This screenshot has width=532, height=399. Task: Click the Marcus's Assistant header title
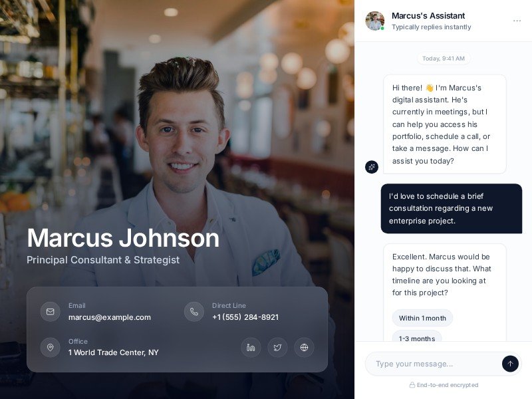point(428,15)
